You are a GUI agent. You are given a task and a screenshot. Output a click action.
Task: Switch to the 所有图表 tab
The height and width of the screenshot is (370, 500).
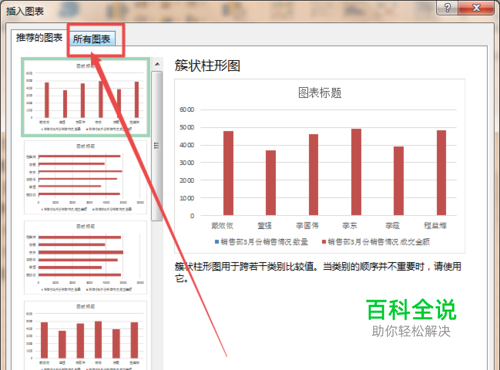[x=92, y=39]
